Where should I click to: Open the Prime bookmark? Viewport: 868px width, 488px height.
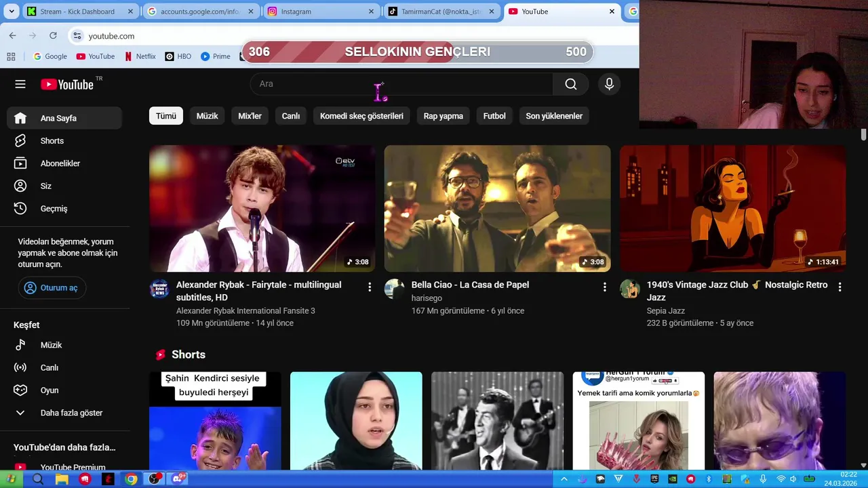click(215, 56)
